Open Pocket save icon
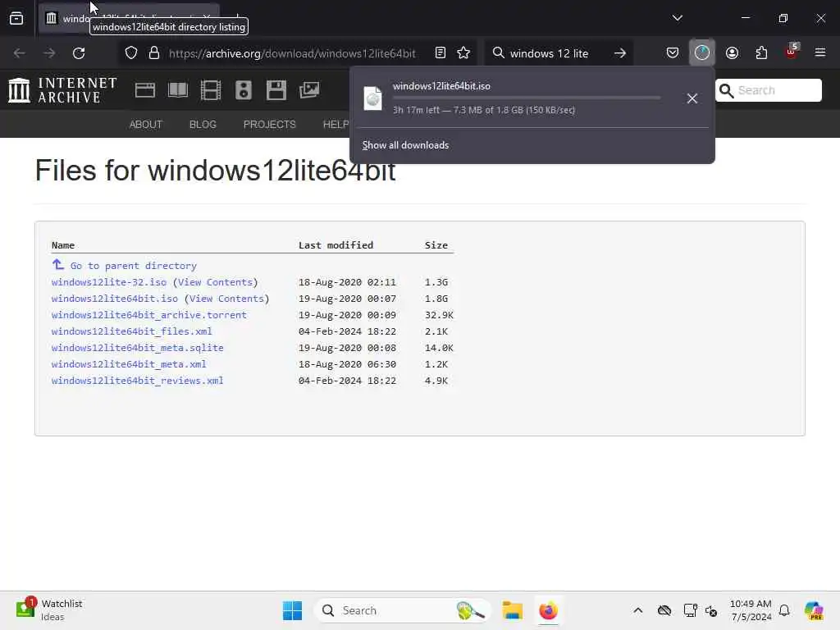Screen dimensions: 840x630 click(x=673, y=52)
